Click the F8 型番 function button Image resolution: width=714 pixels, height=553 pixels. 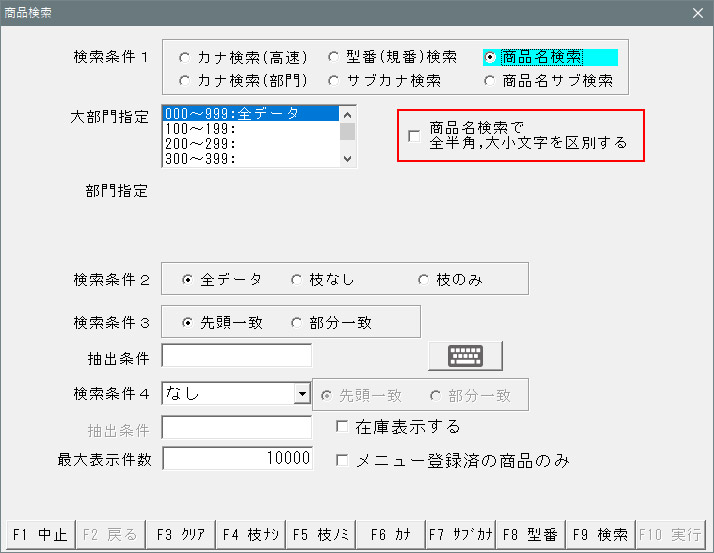[529, 535]
